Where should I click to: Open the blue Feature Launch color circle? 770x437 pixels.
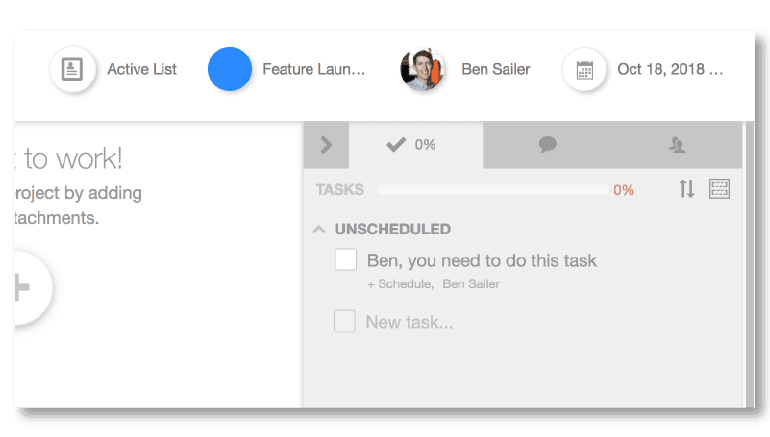click(x=230, y=69)
